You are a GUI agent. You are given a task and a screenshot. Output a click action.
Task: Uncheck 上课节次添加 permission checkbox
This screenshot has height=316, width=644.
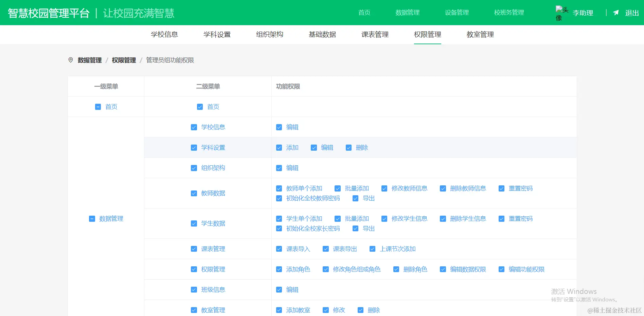[x=372, y=249]
